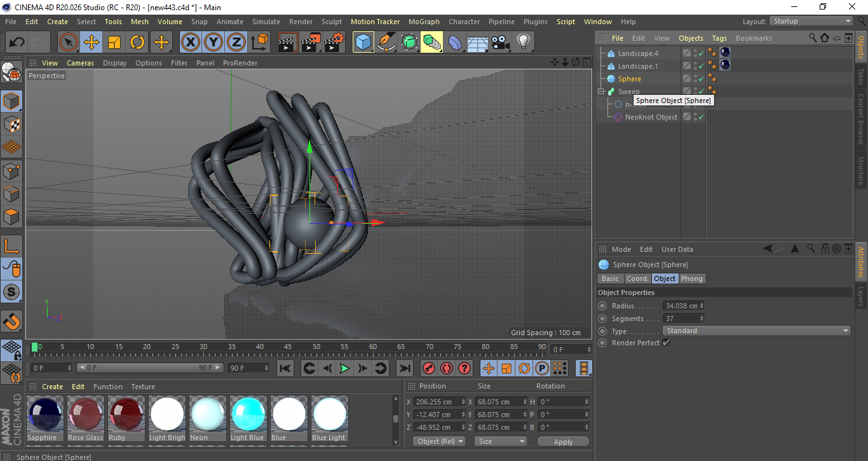Viewport: 868px width, 461px height.
Task: Activate the Scale tool
Action: [114, 43]
